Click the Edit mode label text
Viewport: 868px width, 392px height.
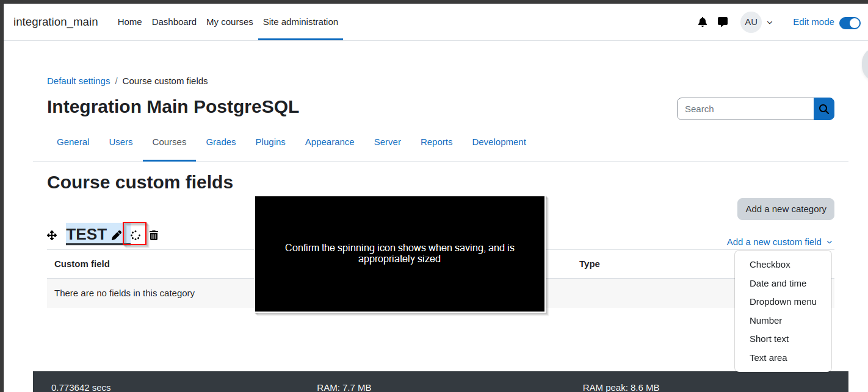814,22
